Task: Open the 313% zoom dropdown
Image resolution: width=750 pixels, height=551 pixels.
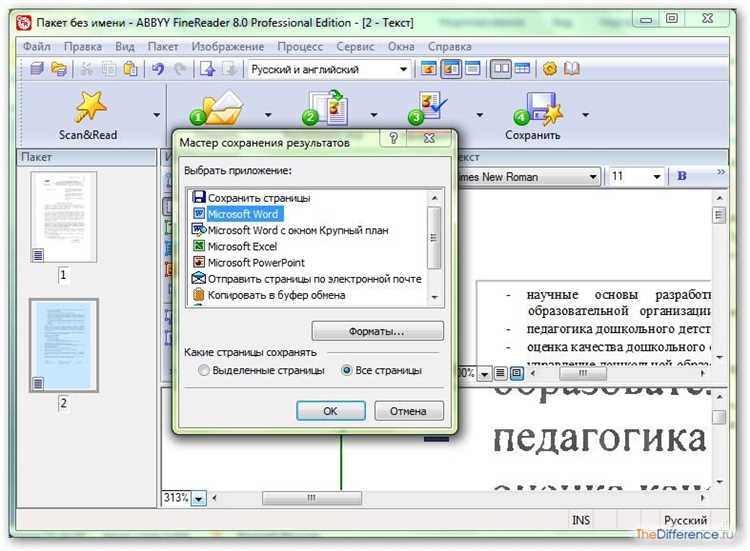Action: [199, 499]
